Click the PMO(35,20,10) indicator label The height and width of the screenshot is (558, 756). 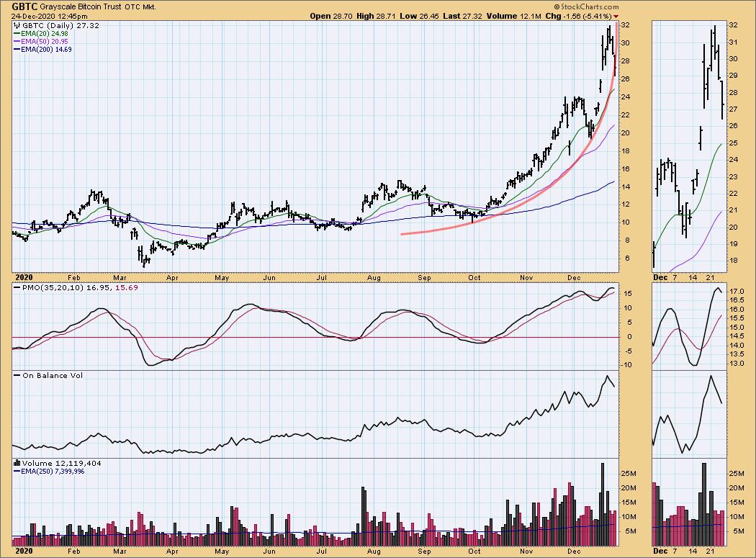point(53,287)
